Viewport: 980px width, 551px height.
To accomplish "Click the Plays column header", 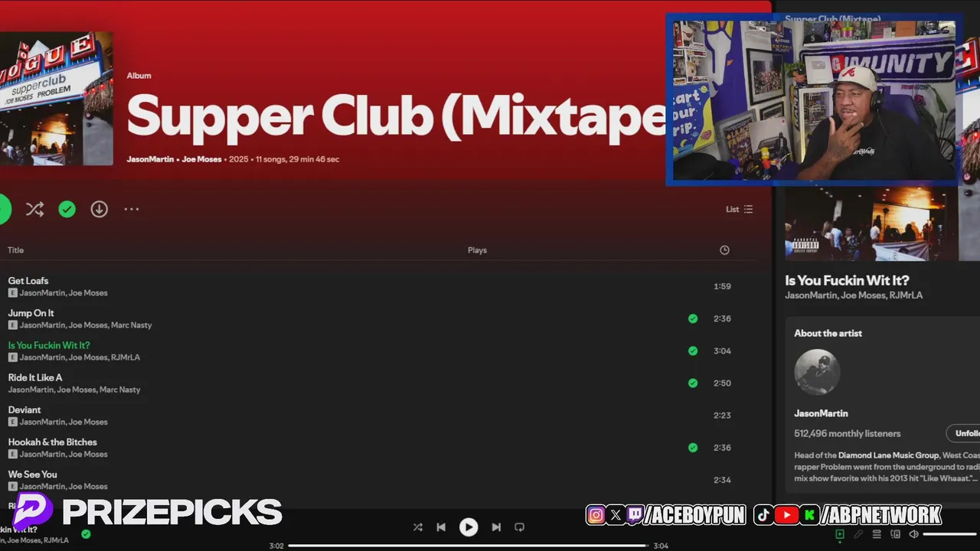I will 477,250.
